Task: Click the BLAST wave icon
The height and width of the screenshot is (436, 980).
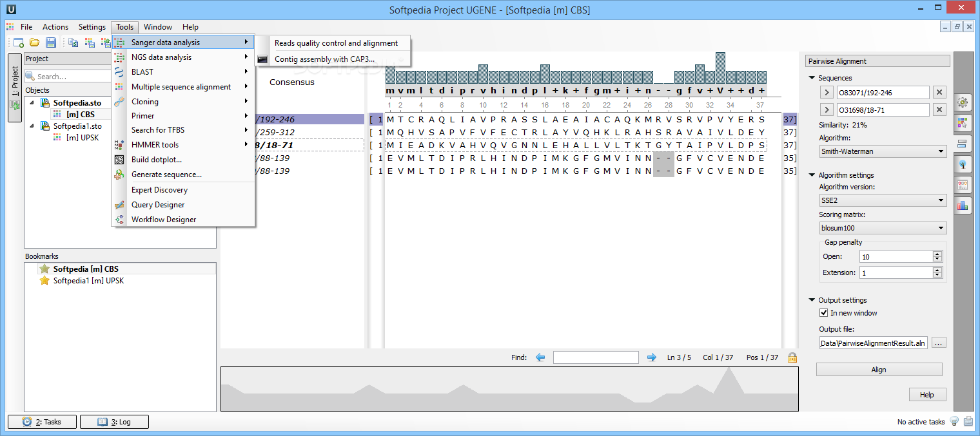Action: (119, 72)
